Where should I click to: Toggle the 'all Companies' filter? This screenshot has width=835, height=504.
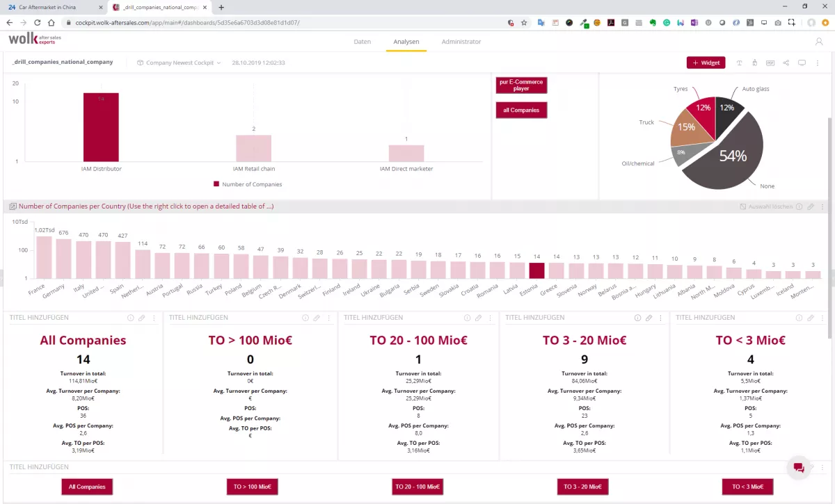point(521,110)
